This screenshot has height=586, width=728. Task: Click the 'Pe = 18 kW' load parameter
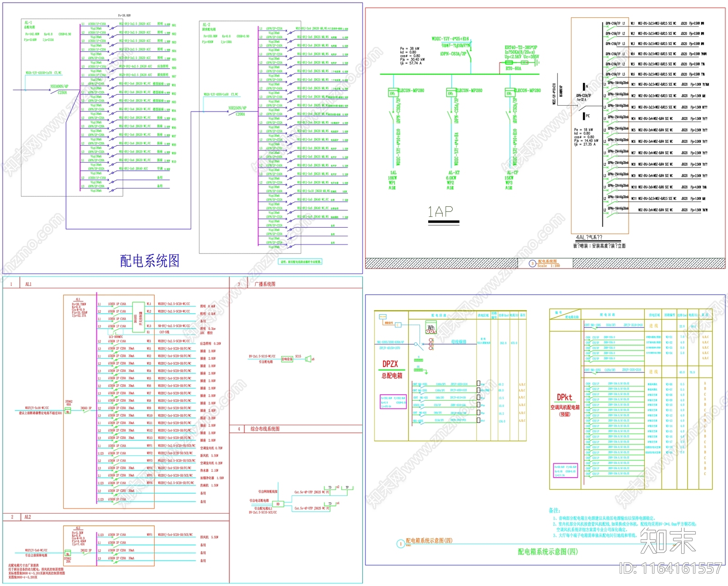[584, 130]
